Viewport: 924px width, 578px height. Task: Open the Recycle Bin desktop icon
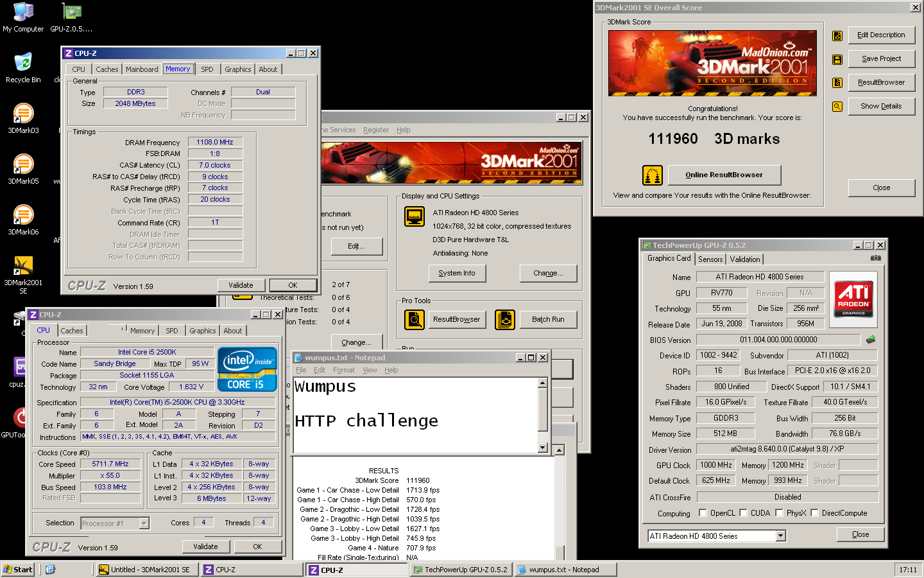[23, 68]
